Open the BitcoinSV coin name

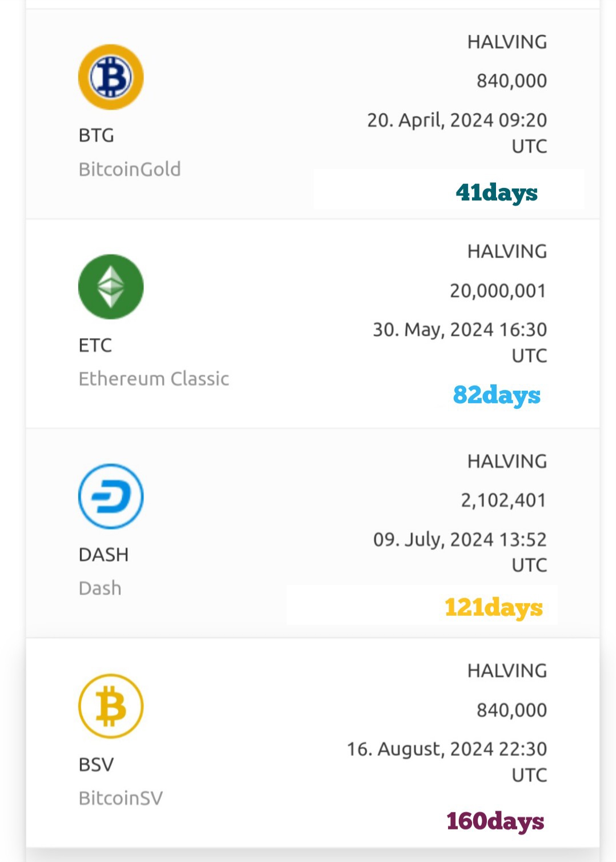click(121, 798)
